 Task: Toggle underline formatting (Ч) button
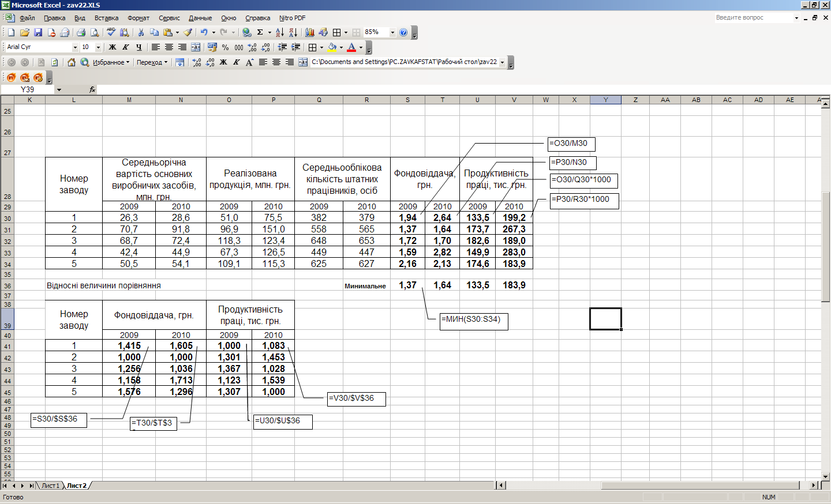coord(139,47)
